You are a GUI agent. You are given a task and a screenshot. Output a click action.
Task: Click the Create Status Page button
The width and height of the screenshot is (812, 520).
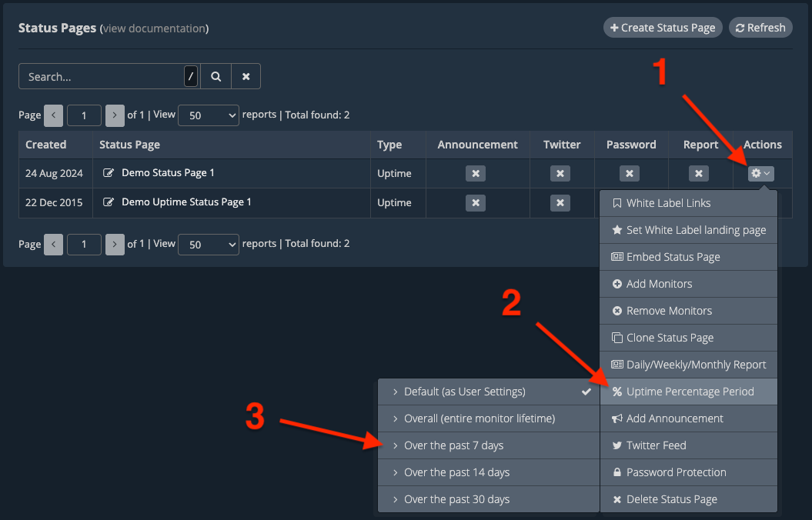coord(663,28)
